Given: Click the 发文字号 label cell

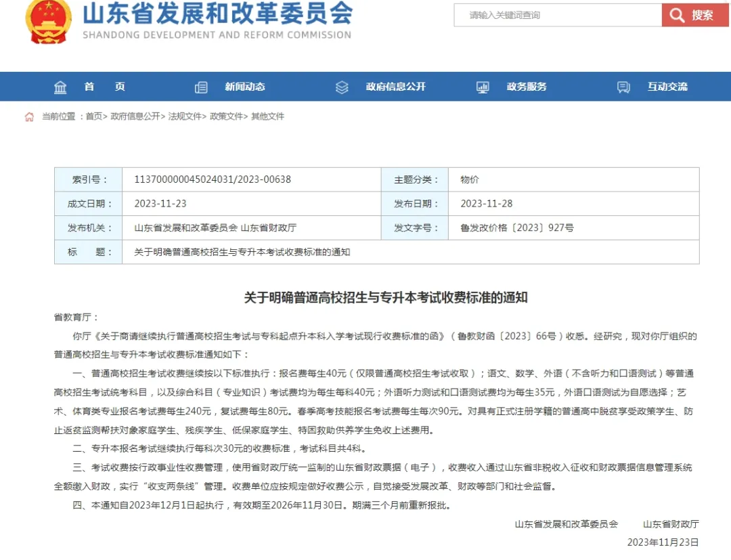Looking at the screenshot, I should click(415, 228).
